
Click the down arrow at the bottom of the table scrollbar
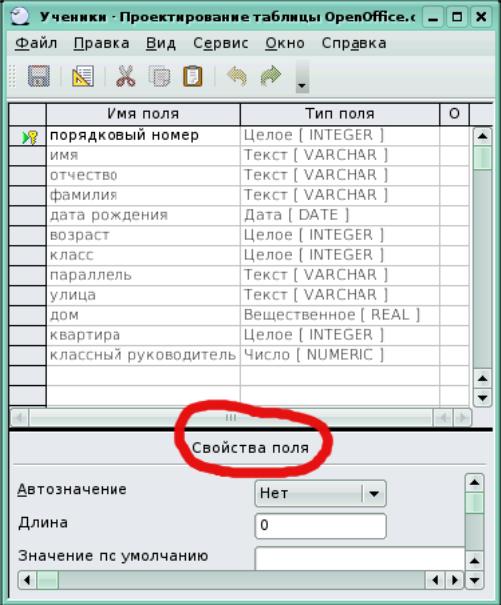coord(482,397)
